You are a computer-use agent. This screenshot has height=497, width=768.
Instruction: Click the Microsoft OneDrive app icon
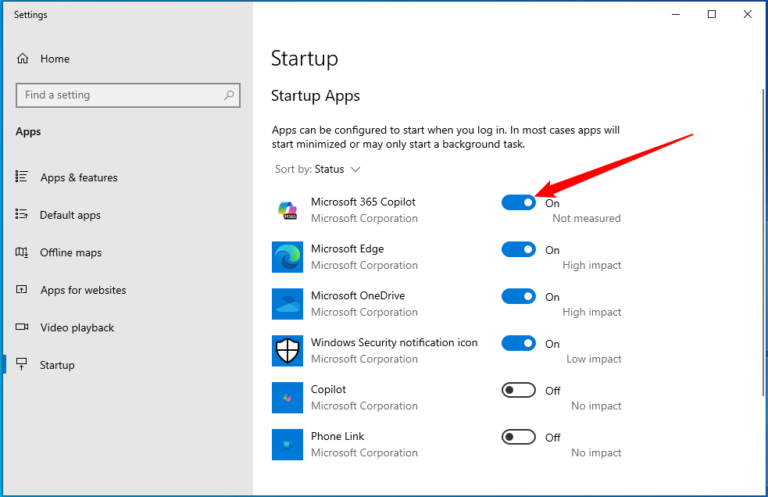288,304
